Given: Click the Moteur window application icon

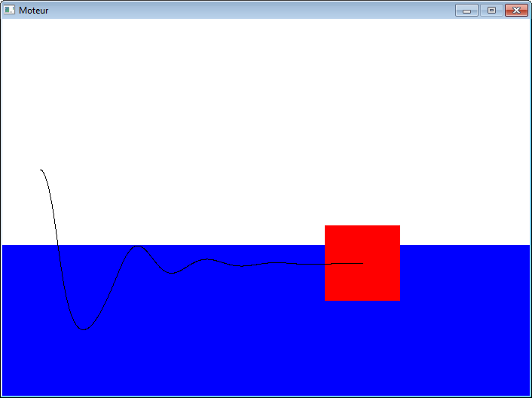Looking at the screenshot, I should coord(9,10).
